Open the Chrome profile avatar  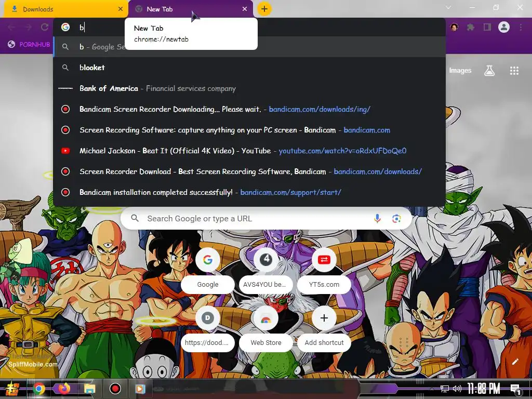(504, 27)
